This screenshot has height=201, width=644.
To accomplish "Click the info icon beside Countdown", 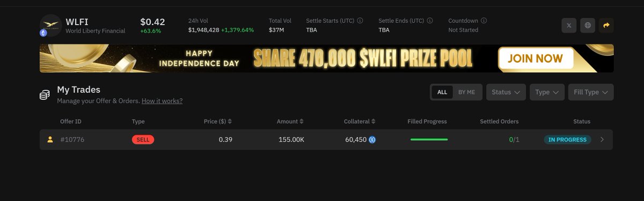I will (484, 21).
